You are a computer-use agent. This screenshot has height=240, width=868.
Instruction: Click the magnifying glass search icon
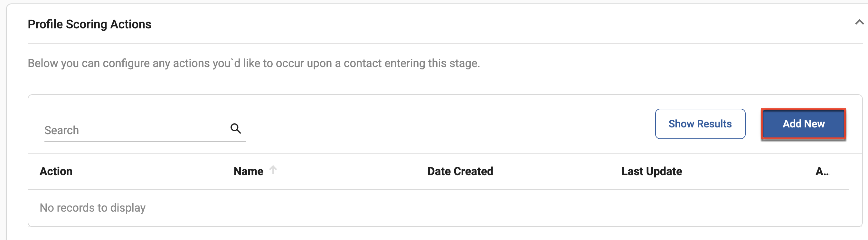pyautogui.click(x=236, y=128)
